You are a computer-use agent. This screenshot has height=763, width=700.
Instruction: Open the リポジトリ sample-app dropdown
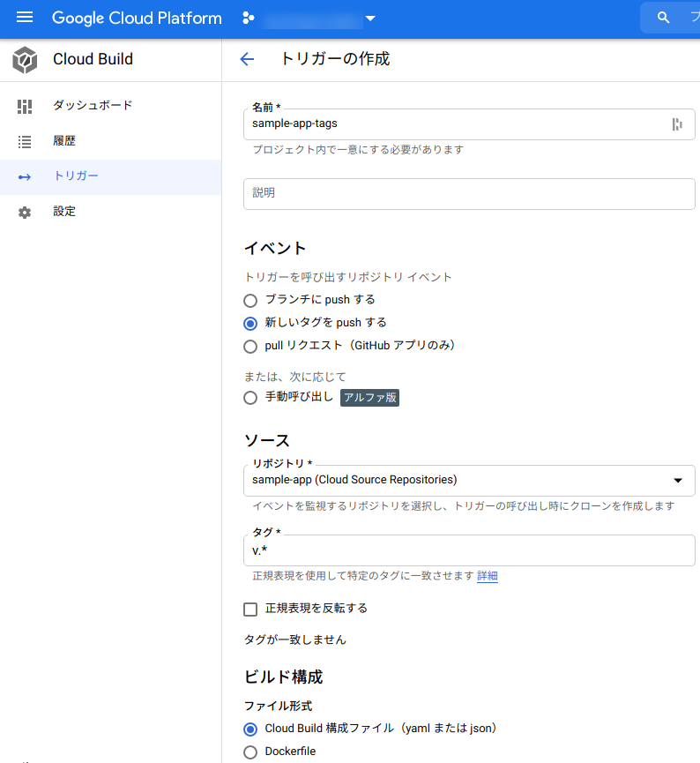(469, 480)
